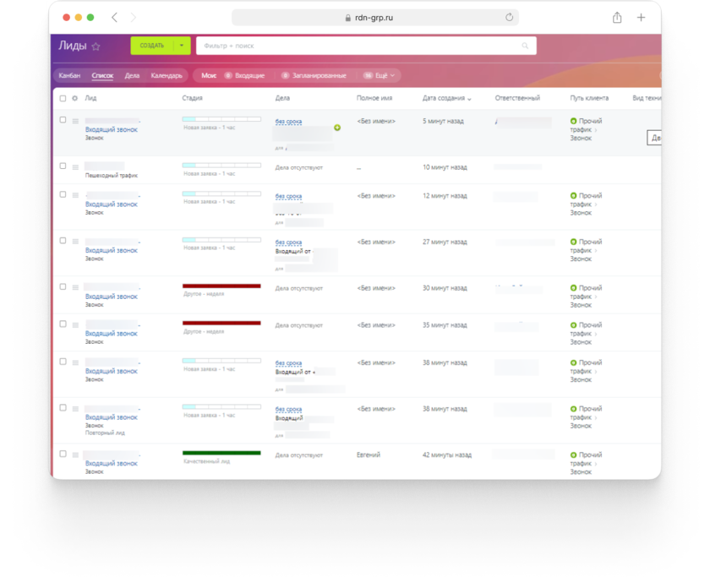710x588 pixels.
Task: Sort by the Дата создания column header
Action: click(x=446, y=98)
